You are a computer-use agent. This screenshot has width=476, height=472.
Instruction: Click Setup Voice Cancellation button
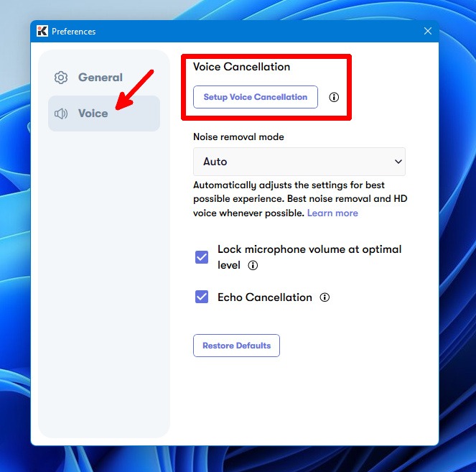(256, 97)
